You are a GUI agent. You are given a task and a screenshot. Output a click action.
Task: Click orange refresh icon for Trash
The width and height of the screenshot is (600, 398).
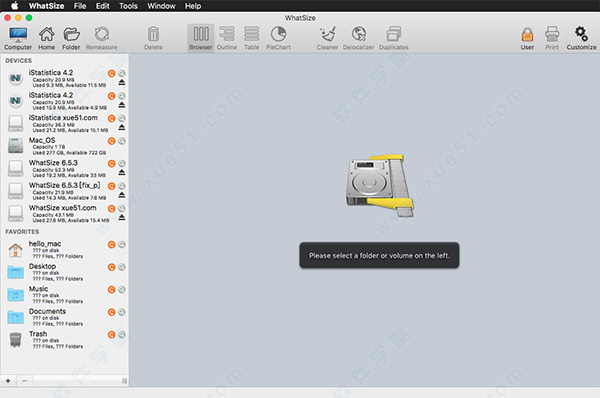(x=111, y=335)
